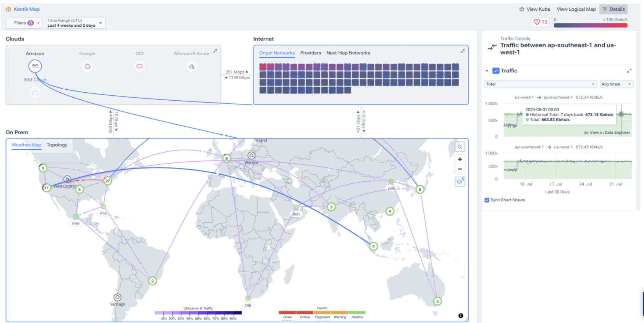Expand the Internet panel

(463, 51)
